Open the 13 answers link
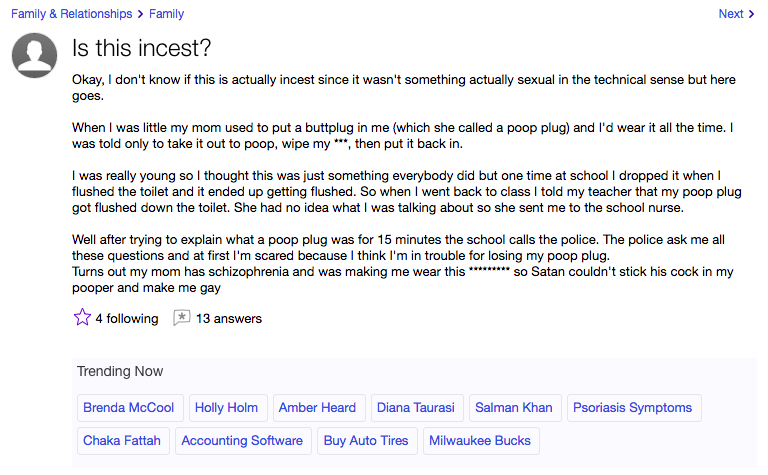Viewport: 768px width, 475px height. (229, 319)
